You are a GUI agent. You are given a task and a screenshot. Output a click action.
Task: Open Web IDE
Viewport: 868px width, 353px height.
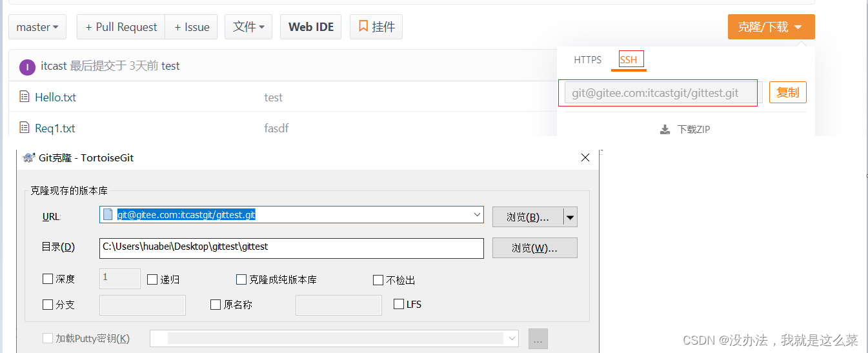[x=311, y=27]
